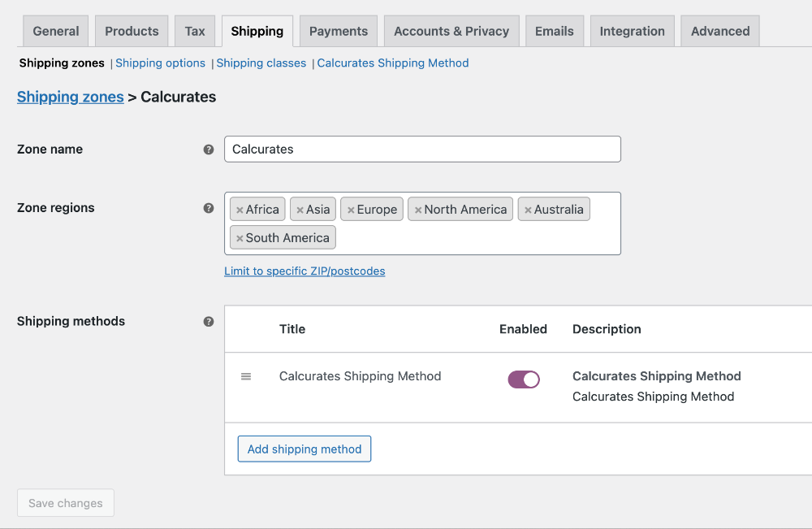Click empty area of Zone regions selector
This screenshot has width=812, height=529.
coord(477,238)
